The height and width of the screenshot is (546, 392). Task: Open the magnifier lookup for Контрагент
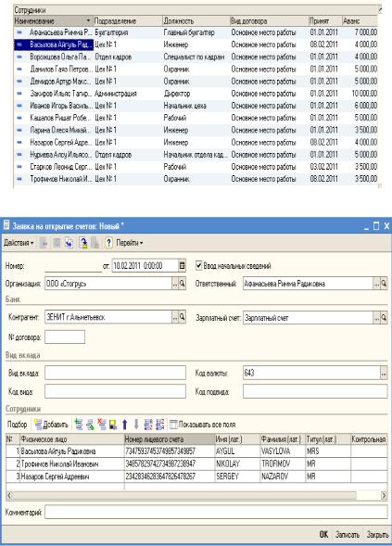(x=182, y=317)
